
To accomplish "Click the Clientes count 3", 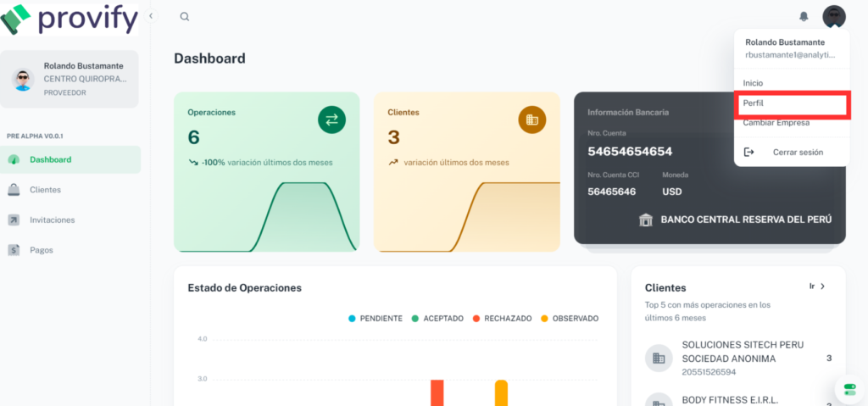I will (393, 137).
